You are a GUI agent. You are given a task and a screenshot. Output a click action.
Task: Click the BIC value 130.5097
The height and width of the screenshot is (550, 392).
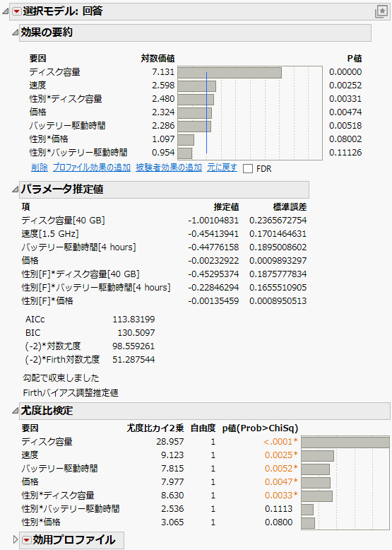pos(136,332)
